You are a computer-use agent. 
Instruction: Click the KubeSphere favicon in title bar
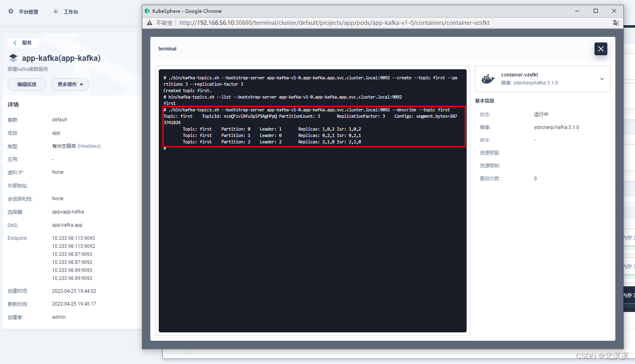[x=147, y=11]
